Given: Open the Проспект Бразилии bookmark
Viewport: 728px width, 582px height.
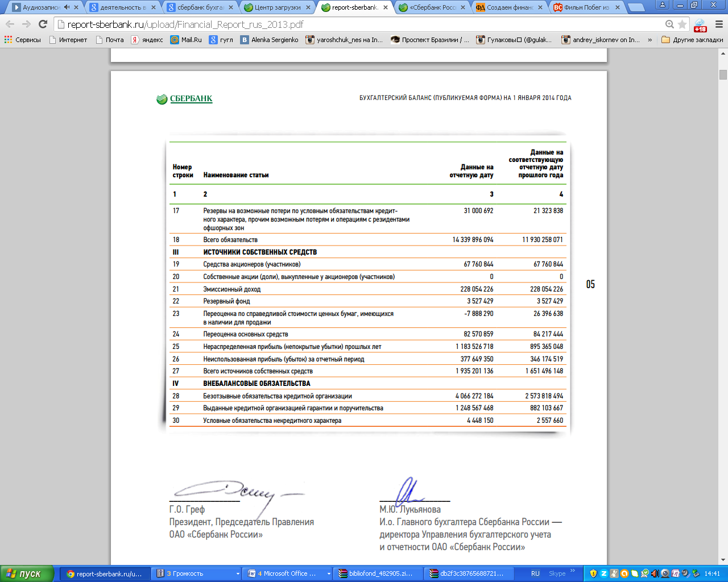Looking at the screenshot, I should pos(430,40).
